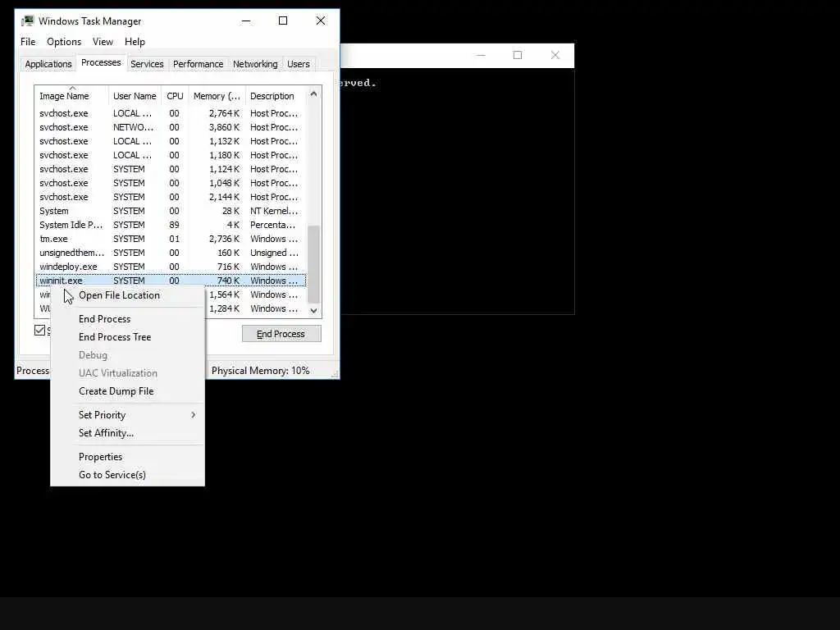Close the Windows Task Manager window
840x630 pixels.
[x=321, y=21]
